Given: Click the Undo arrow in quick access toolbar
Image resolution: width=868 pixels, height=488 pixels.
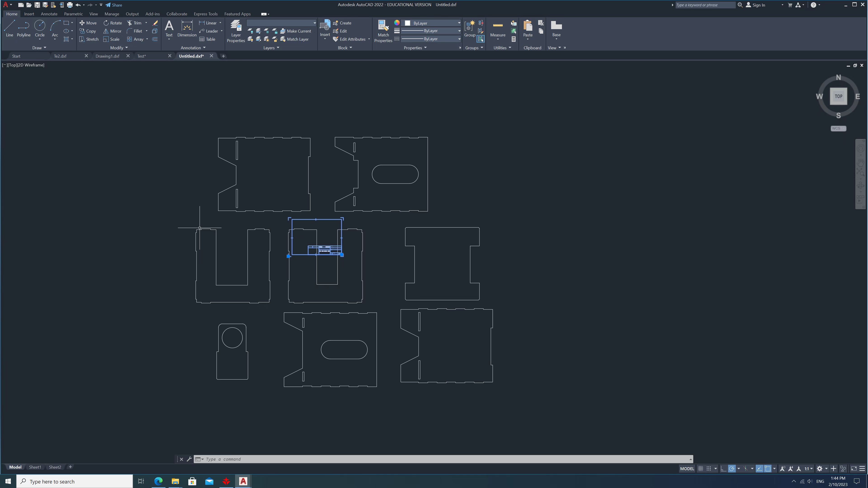Looking at the screenshot, I should click(x=78, y=5).
